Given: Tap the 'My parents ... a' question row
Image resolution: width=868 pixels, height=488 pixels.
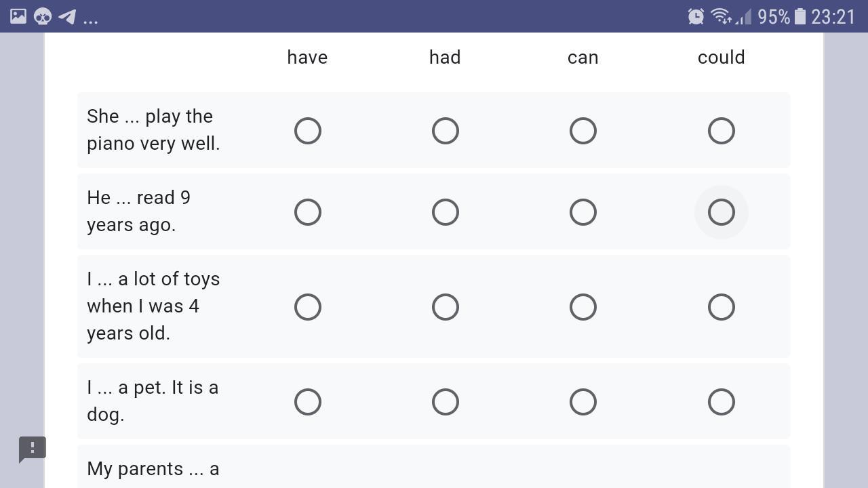Looking at the screenshot, I should click(434, 467).
